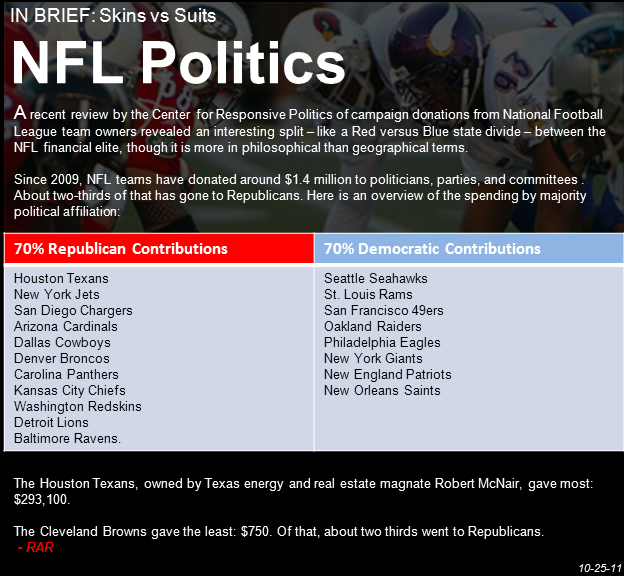Click 'San Francisco 49ers' list entry
The image size is (624, 576).
point(384,310)
